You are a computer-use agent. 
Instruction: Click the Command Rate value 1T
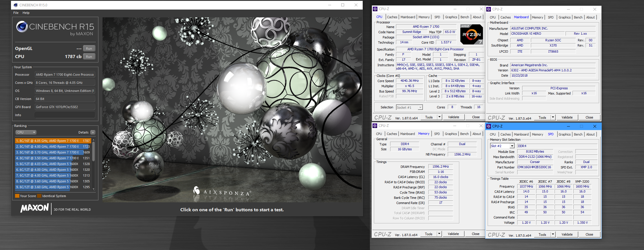click(x=441, y=203)
